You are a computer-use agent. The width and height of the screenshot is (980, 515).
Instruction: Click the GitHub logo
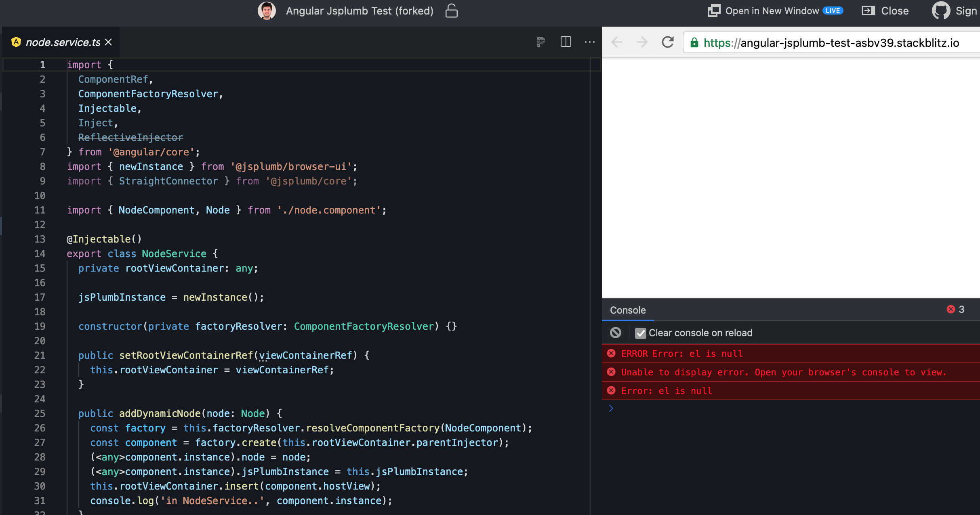coord(940,10)
